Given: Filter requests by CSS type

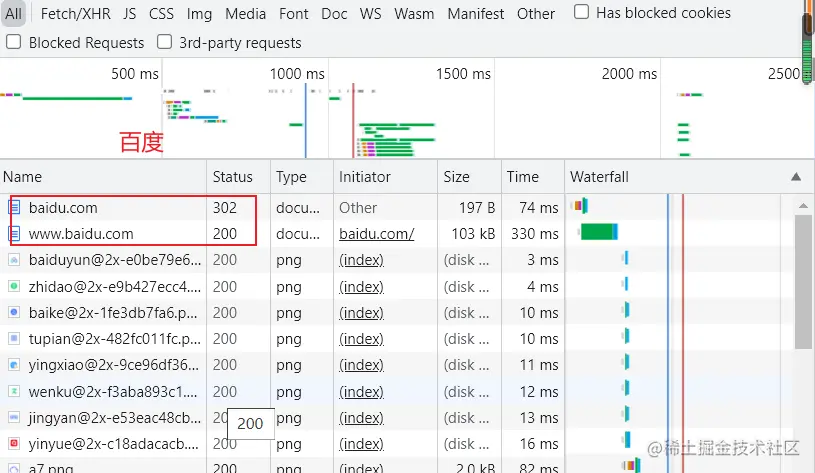Looking at the screenshot, I should [161, 14].
